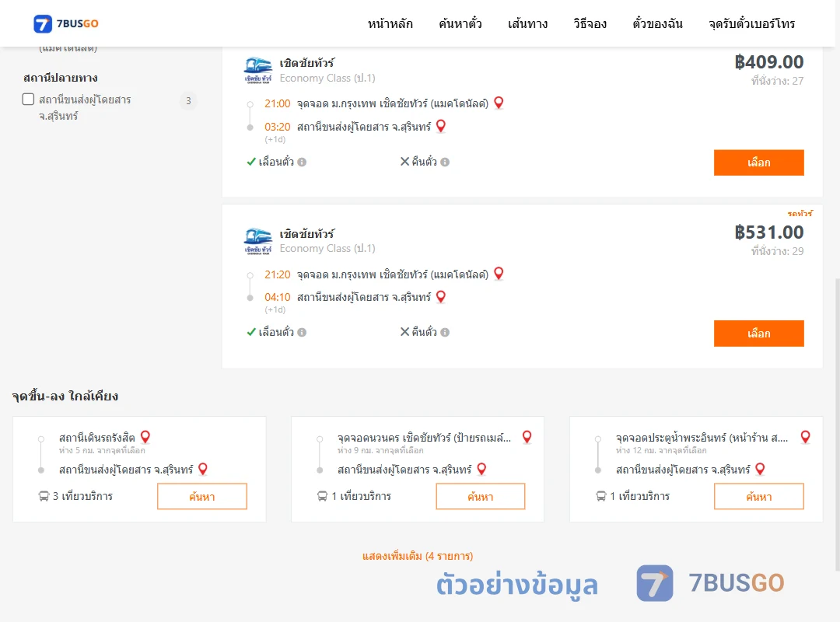
Task: Open the ค้นหาตั๋ว menu item
Action: [460, 23]
